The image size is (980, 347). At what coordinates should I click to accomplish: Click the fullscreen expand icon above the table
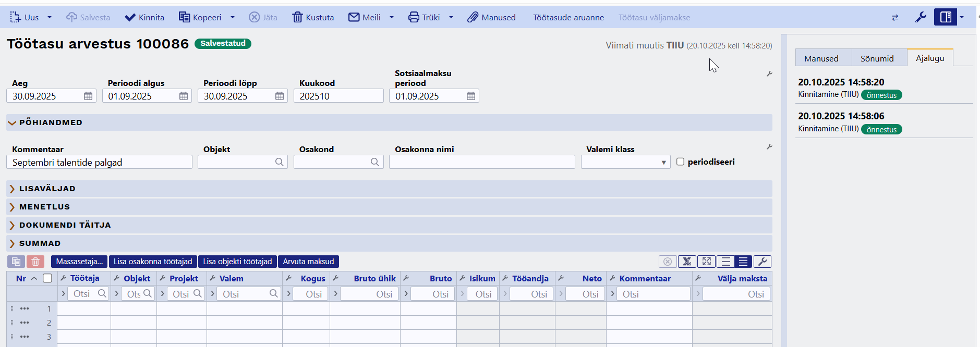tap(706, 262)
